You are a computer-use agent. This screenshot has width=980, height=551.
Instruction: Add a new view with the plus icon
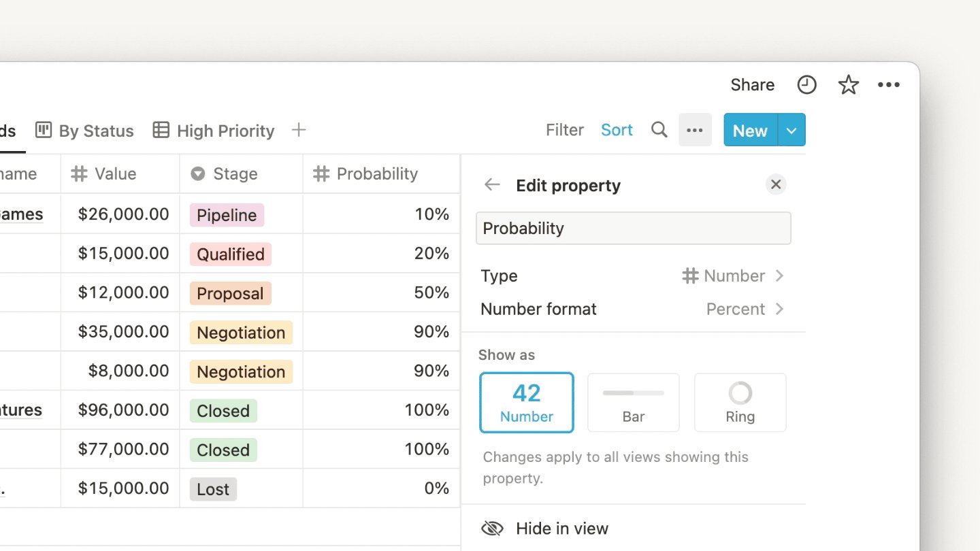[x=298, y=130]
